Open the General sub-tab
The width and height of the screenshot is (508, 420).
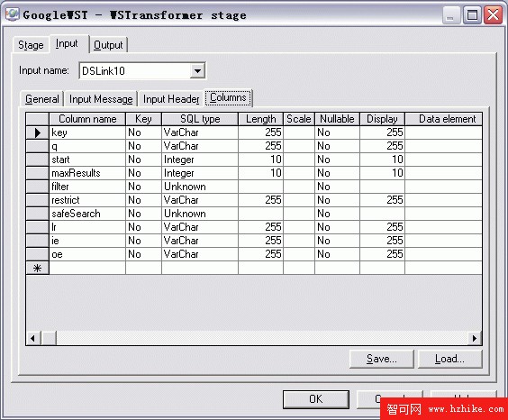tap(42, 99)
